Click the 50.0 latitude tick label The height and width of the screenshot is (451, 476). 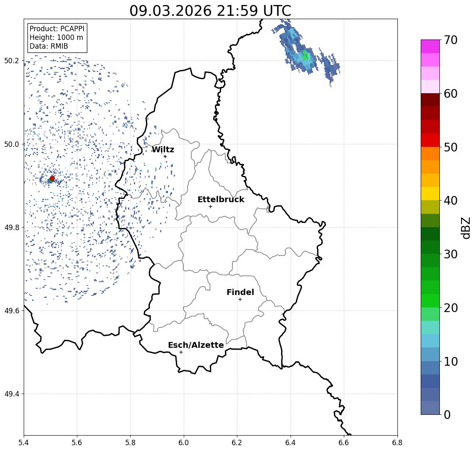pos(12,144)
